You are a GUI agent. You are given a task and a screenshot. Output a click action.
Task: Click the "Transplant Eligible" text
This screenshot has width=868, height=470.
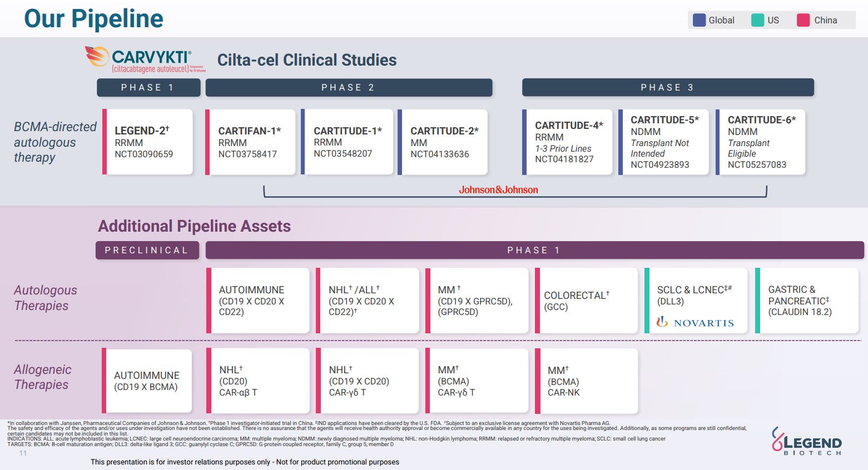(x=748, y=148)
